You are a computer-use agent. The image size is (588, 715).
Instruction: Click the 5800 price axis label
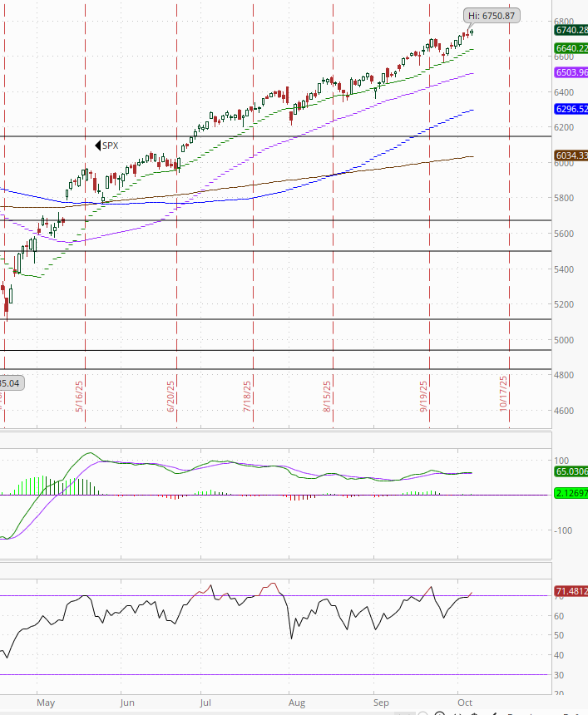564,198
